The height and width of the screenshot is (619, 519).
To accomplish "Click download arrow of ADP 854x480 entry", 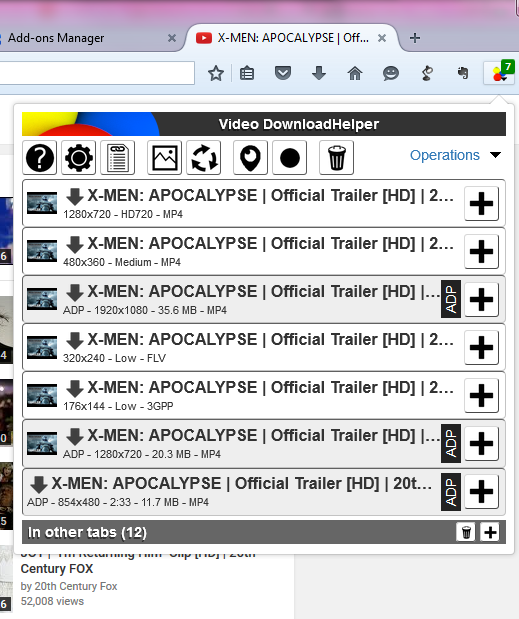I will tap(39, 484).
